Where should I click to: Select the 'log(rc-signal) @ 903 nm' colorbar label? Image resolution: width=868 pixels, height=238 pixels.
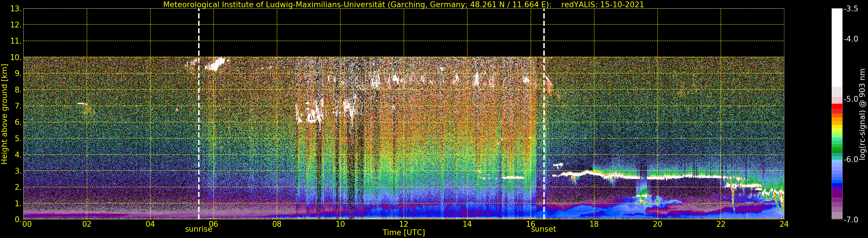(863, 114)
